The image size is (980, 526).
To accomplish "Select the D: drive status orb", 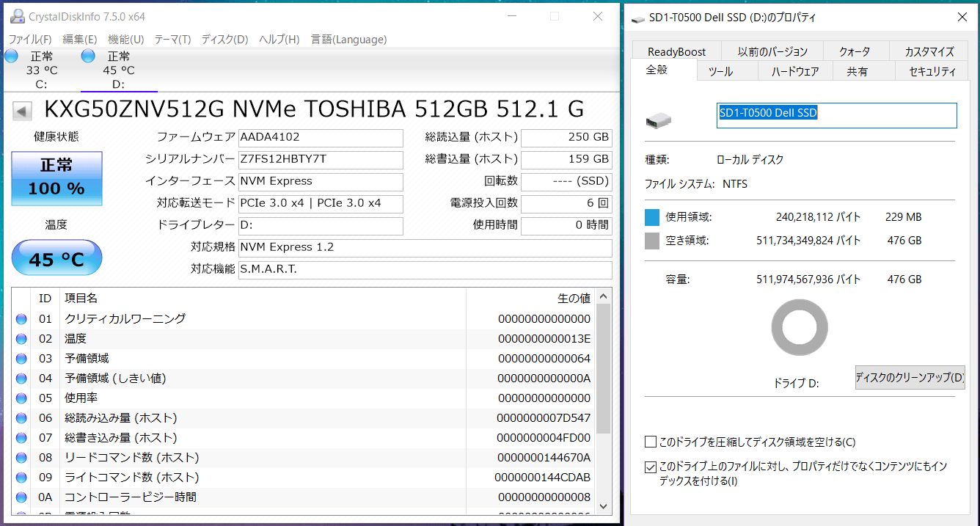I will coord(88,56).
